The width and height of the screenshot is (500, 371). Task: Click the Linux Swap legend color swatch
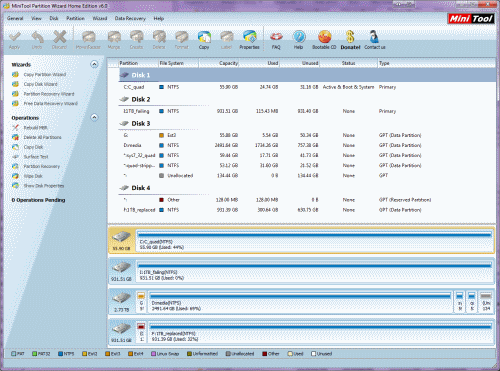coord(153,354)
